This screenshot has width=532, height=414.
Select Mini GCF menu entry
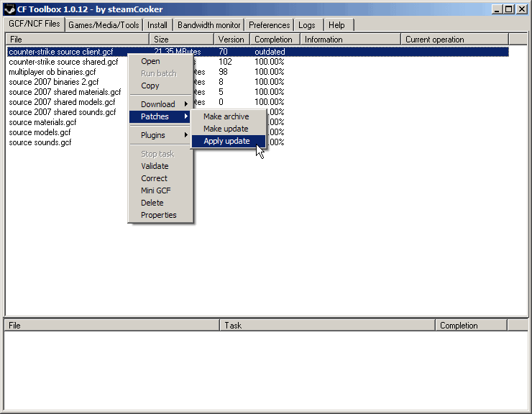coord(160,190)
